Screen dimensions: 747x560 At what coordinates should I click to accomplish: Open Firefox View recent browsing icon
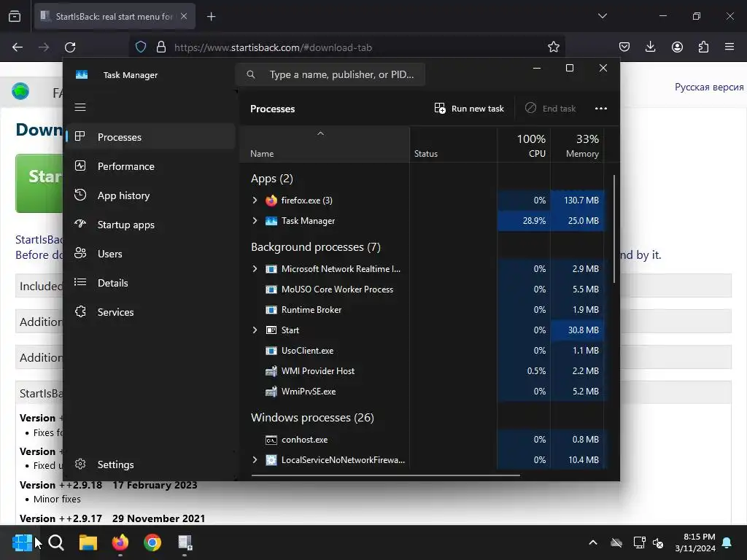click(x=15, y=16)
